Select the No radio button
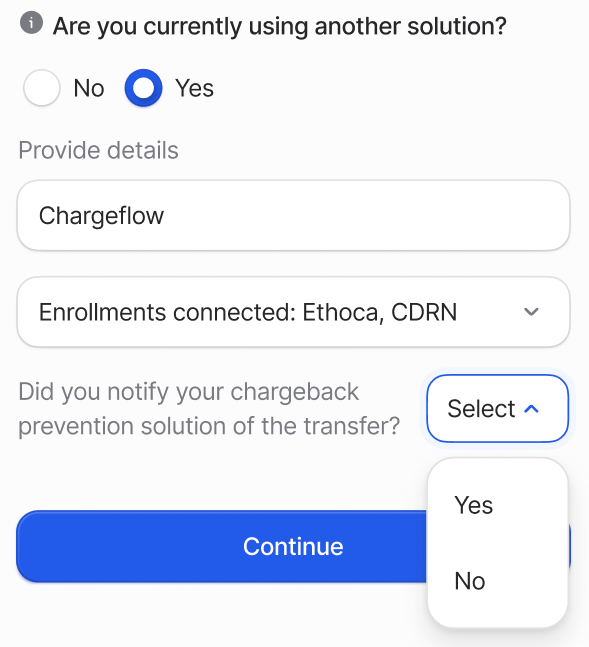This screenshot has height=647, width=589. click(42, 88)
